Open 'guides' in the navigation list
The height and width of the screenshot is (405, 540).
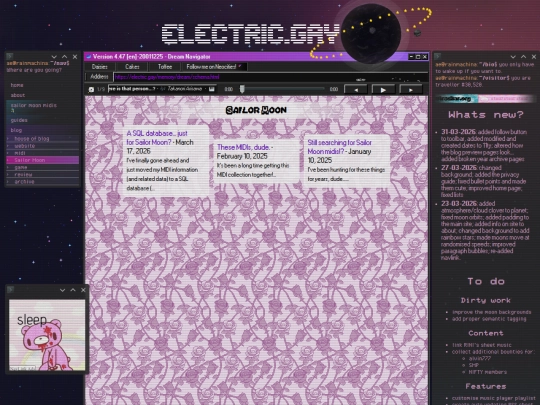point(19,120)
